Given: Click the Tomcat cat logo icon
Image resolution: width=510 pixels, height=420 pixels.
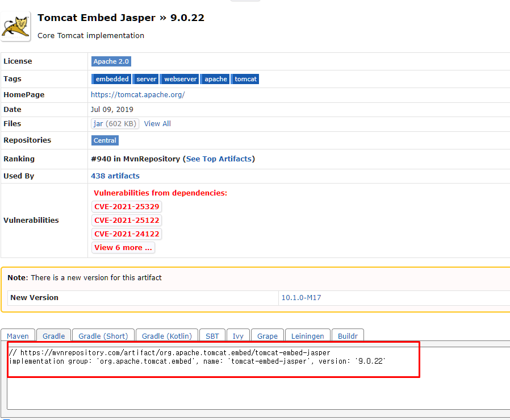Looking at the screenshot, I should pyautogui.click(x=15, y=26).
